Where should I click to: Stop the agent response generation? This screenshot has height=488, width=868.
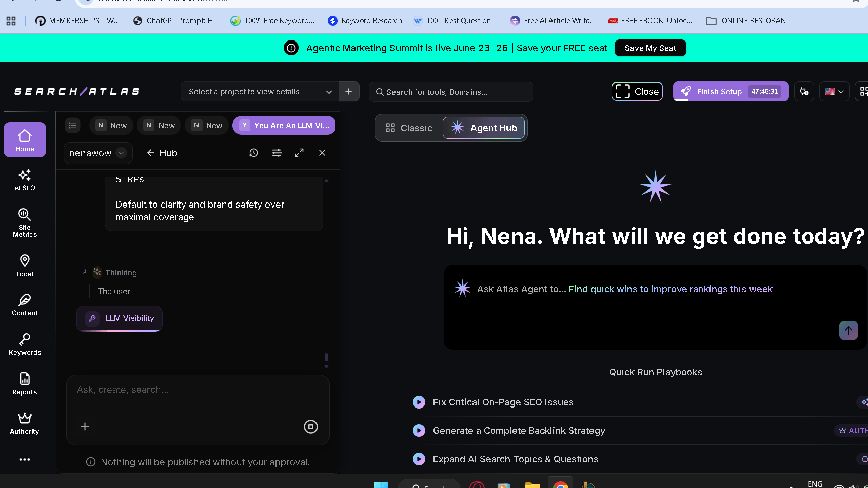[311, 427]
